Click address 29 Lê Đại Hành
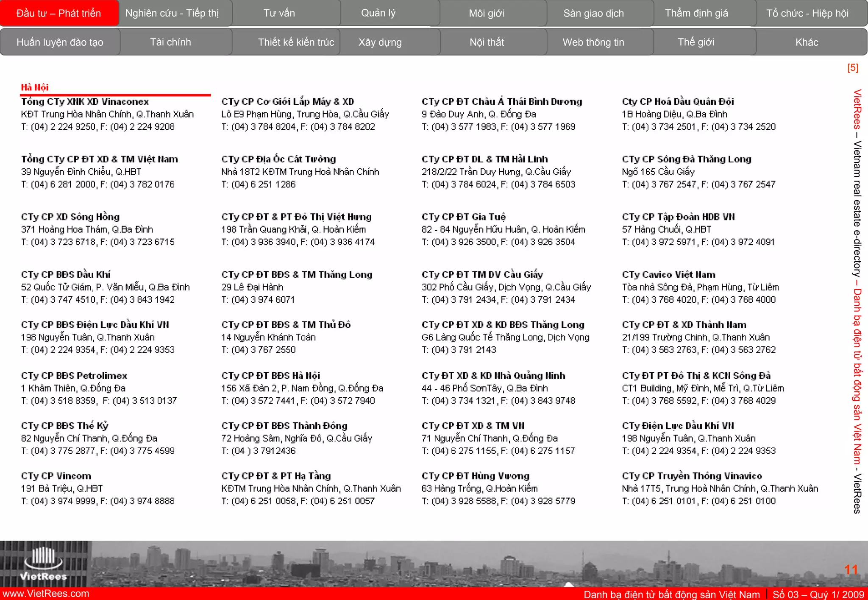Image resolution: width=868 pixels, height=600 pixels. (252, 287)
